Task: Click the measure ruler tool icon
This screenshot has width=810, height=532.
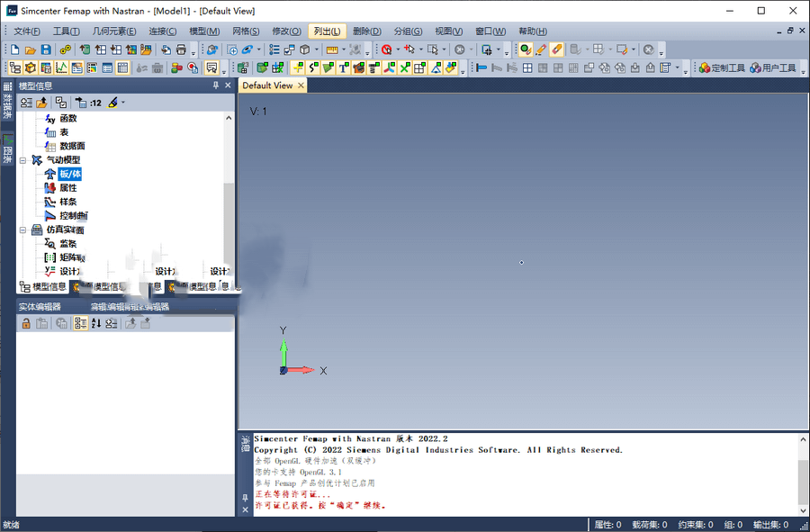Action: [x=332, y=50]
